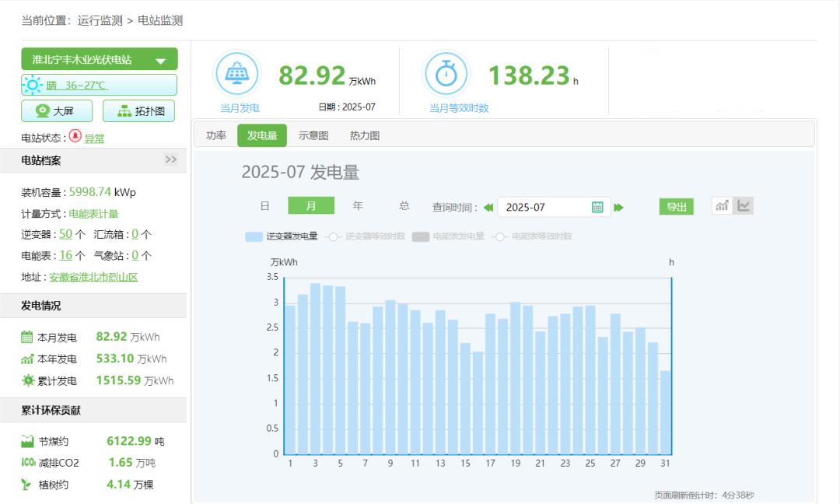
Task: Click the calendar icon in date field
Action: [597, 207]
